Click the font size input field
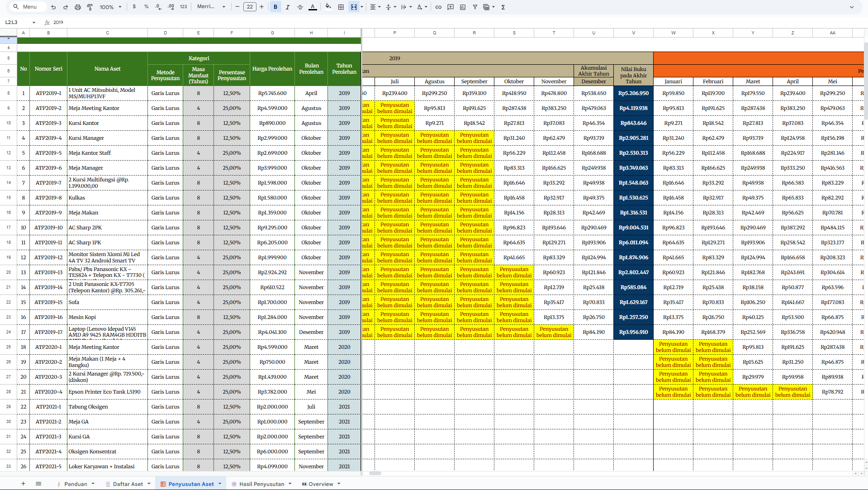 250,7
